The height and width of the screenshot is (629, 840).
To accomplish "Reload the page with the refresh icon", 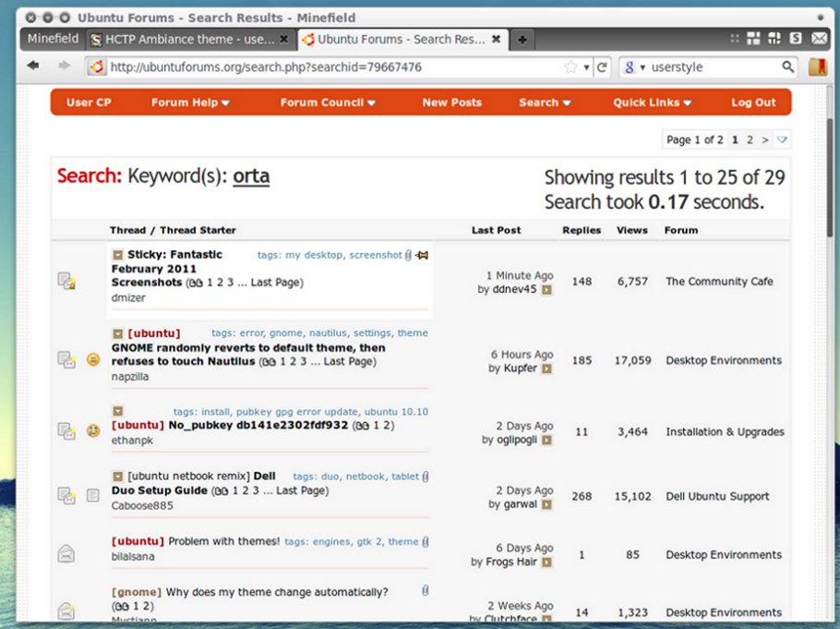I will 602,67.
